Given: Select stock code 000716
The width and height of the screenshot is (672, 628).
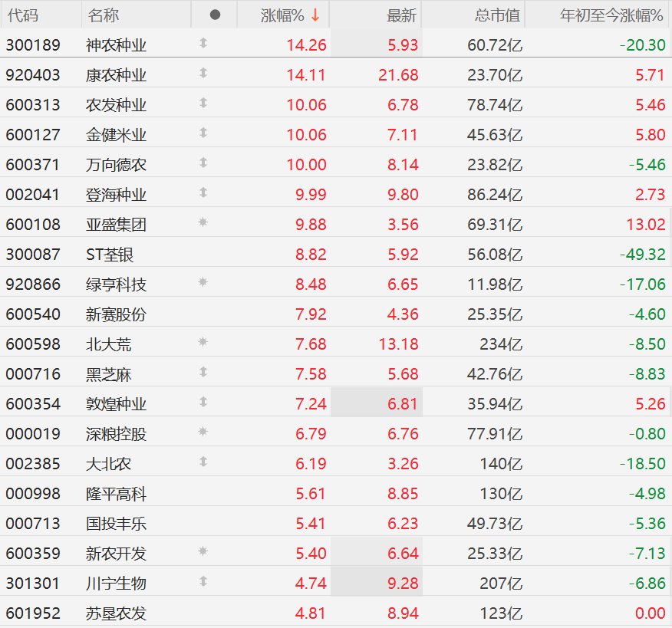Looking at the screenshot, I should pyautogui.click(x=33, y=374).
